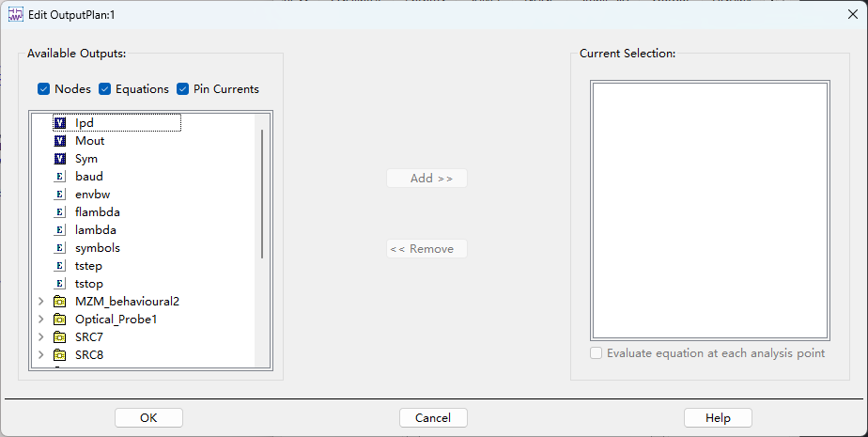The height and width of the screenshot is (437, 868).
Task: Click the Cancel button
Action: [433, 417]
